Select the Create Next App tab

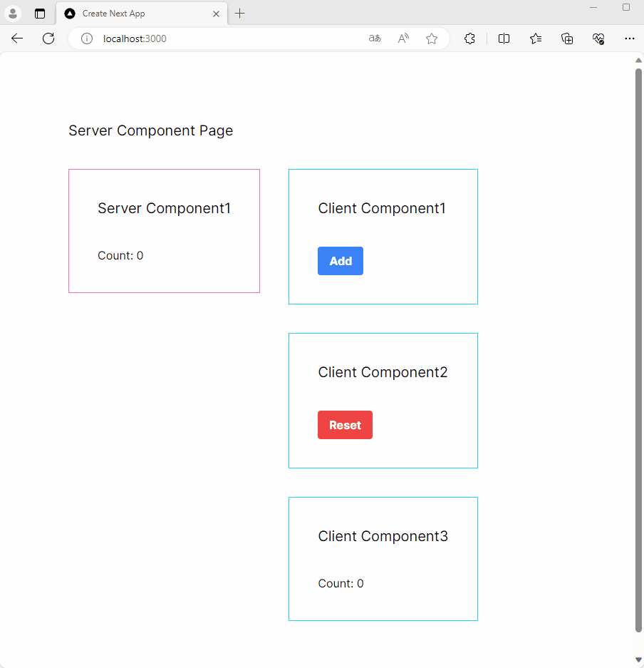click(142, 14)
